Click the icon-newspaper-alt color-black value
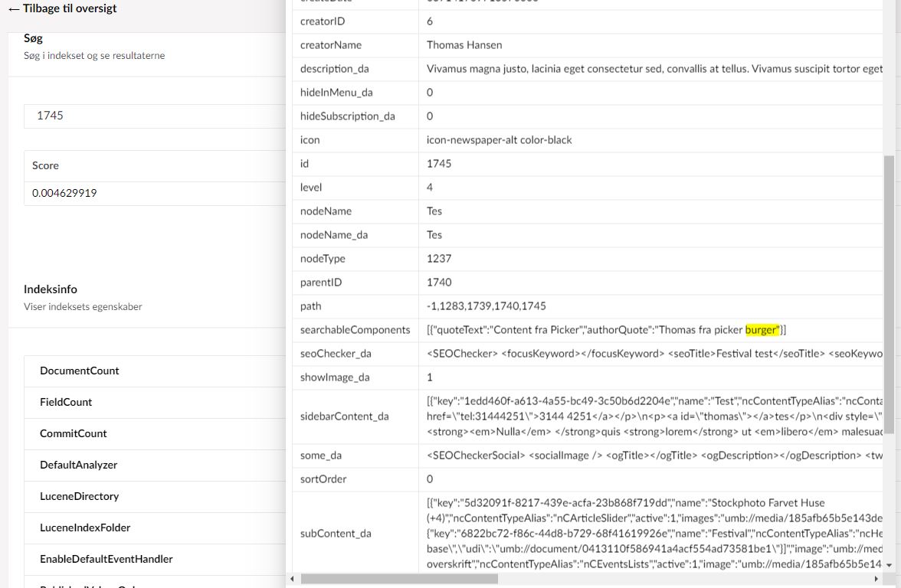 point(499,140)
